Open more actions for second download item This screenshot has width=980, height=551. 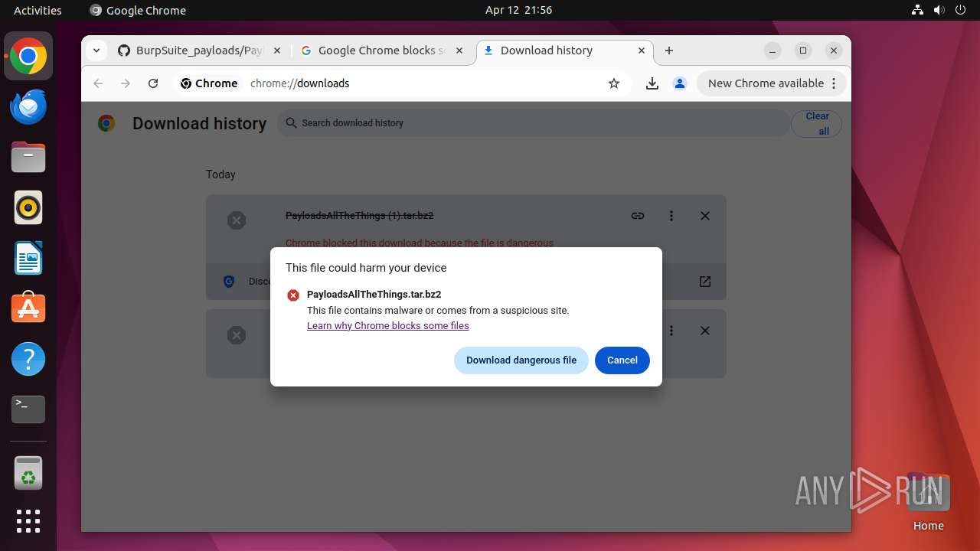click(x=671, y=331)
